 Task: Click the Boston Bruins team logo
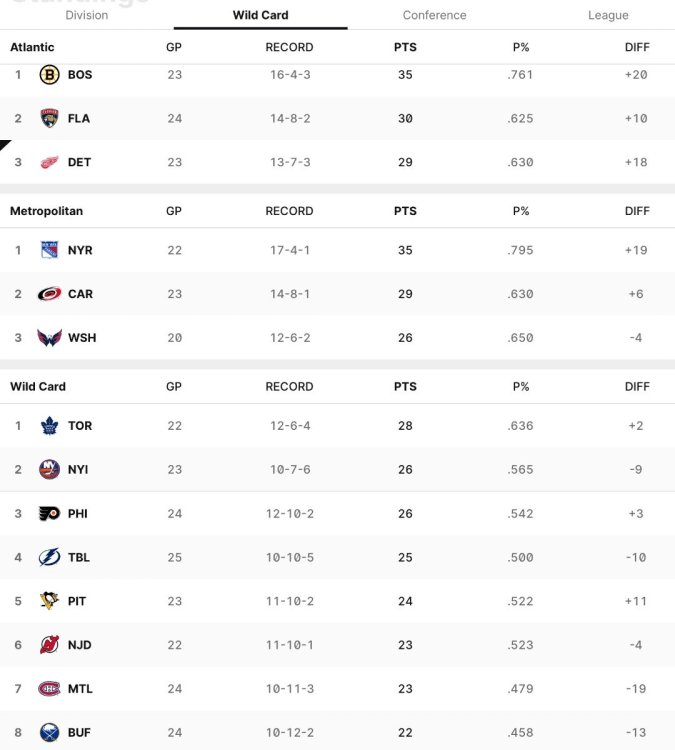click(49, 75)
